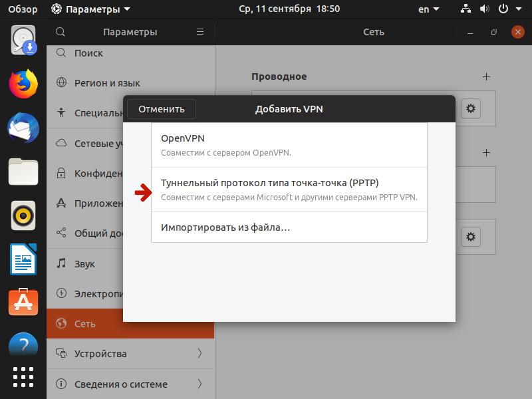Image resolution: width=532 pixels, height=399 pixels.
Task: Launch Thunderbird mail from the dock
Action: [x=23, y=128]
